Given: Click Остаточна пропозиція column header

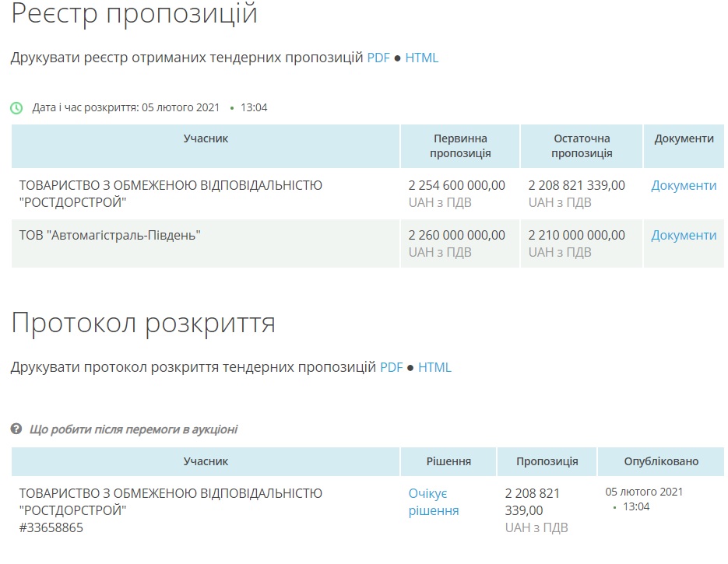Looking at the screenshot, I should click(582, 145).
